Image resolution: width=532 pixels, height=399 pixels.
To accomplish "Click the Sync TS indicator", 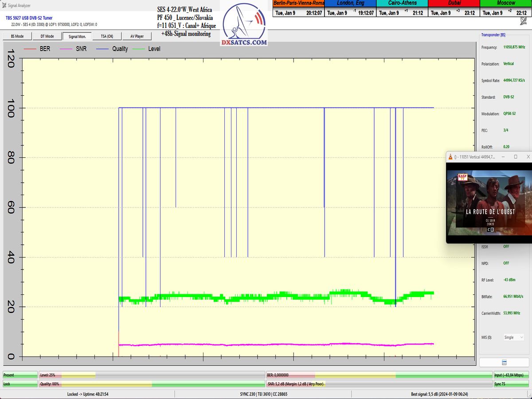I will coord(511,384).
